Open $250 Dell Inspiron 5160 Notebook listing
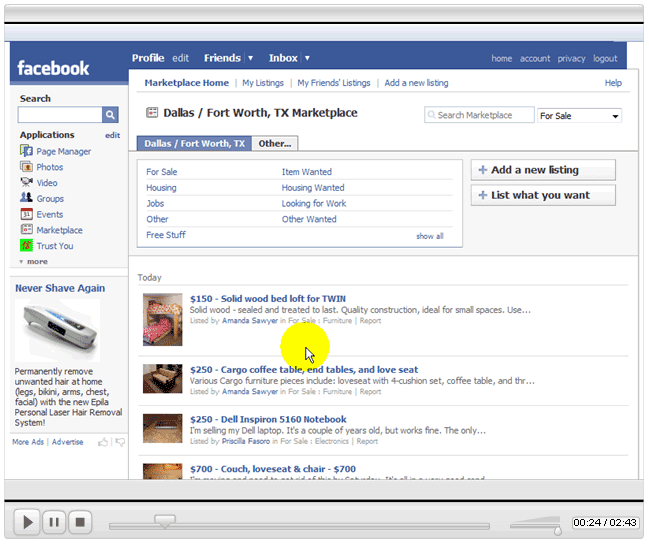Viewport: 649px width, 545px height. coord(268,419)
